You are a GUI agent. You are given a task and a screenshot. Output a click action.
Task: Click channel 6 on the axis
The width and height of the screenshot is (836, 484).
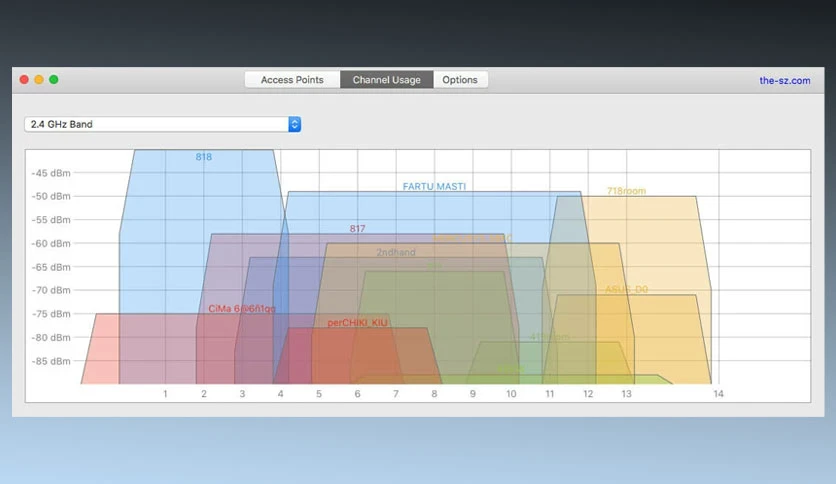(x=357, y=394)
